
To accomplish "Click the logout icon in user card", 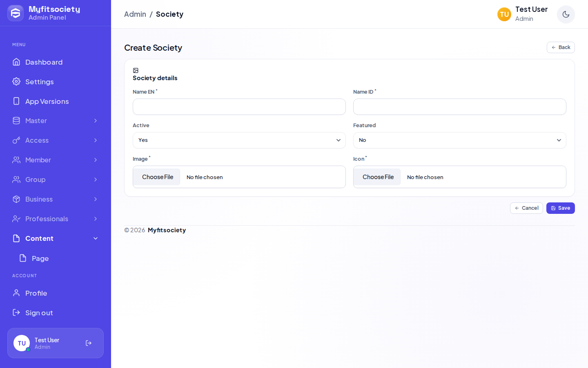I will [x=89, y=343].
